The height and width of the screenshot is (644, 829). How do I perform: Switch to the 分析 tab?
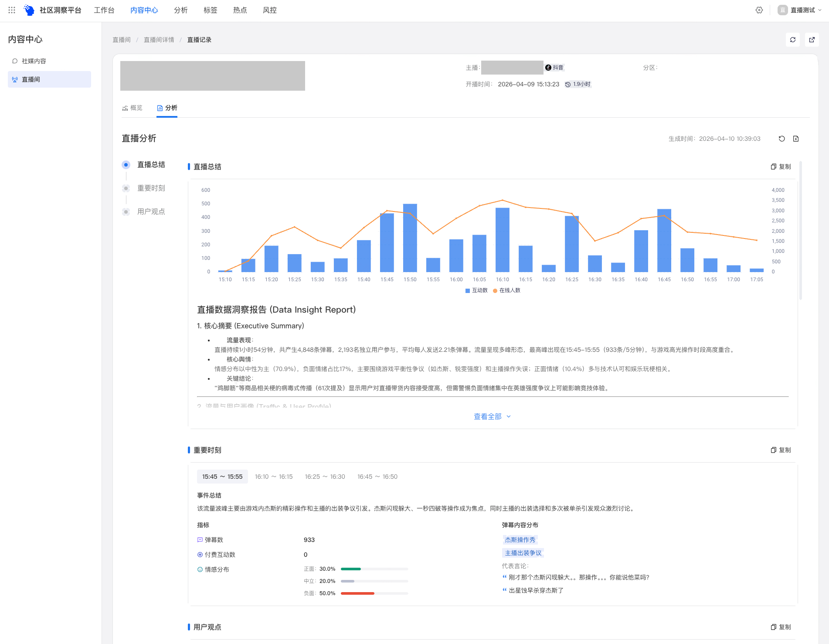[167, 108]
